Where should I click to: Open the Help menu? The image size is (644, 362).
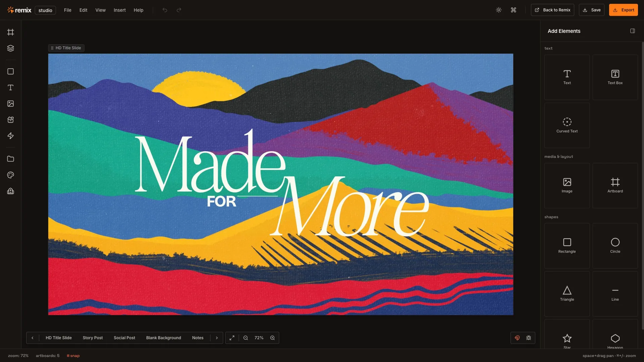[138, 10]
